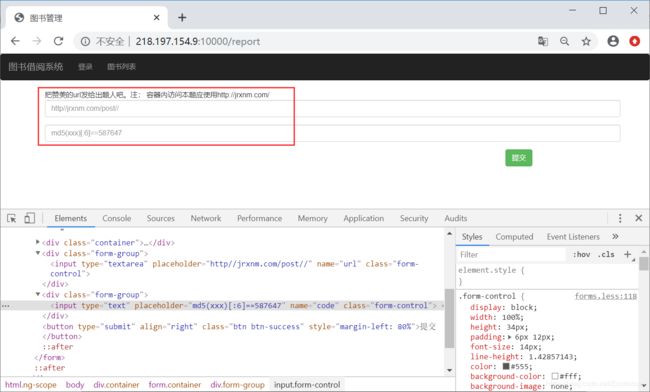The height and width of the screenshot is (392, 650).
Task: Switch to the Elements tab
Action: pos(71,218)
